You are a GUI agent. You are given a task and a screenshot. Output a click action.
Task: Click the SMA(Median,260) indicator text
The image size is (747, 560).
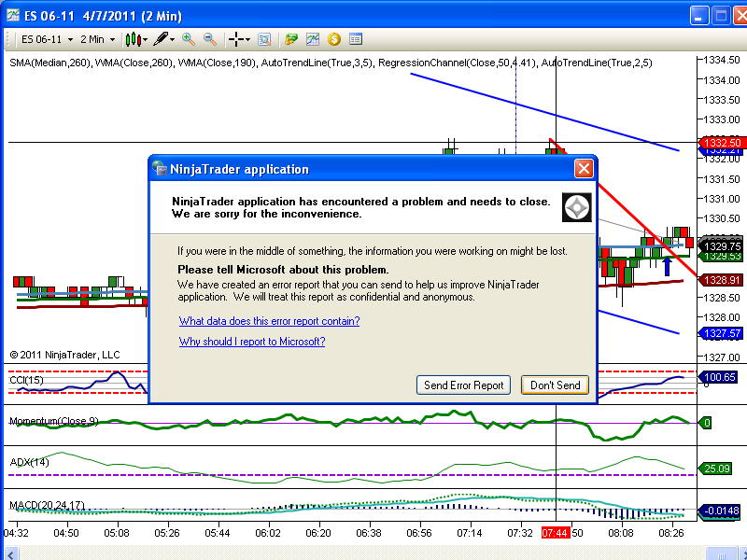click(49, 63)
